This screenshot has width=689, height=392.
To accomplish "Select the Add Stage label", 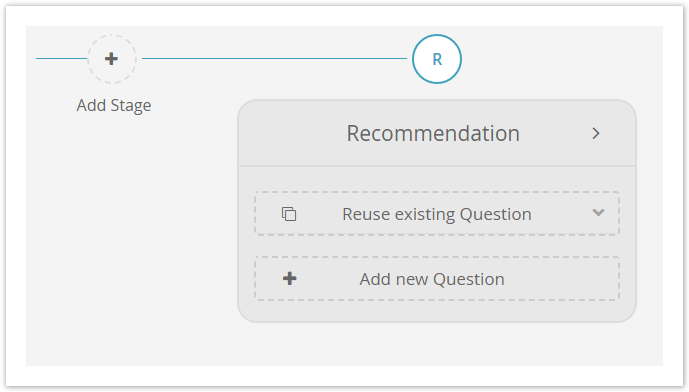I will click(x=114, y=105).
